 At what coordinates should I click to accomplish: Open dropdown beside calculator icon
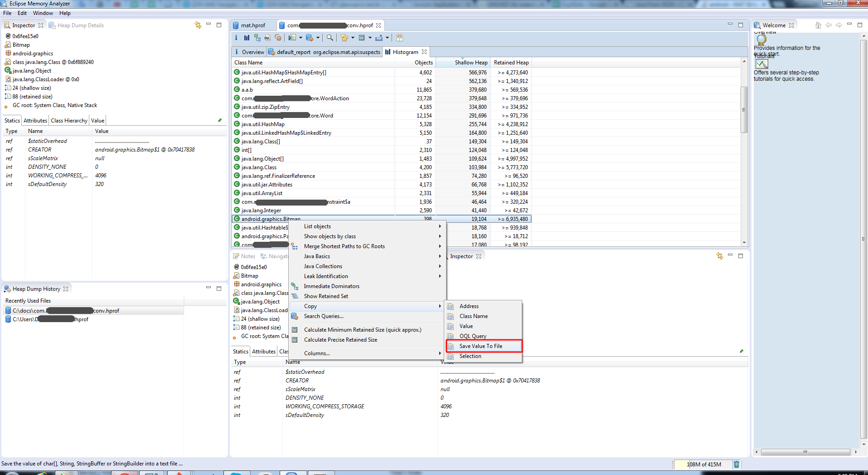(x=370, y=38)
